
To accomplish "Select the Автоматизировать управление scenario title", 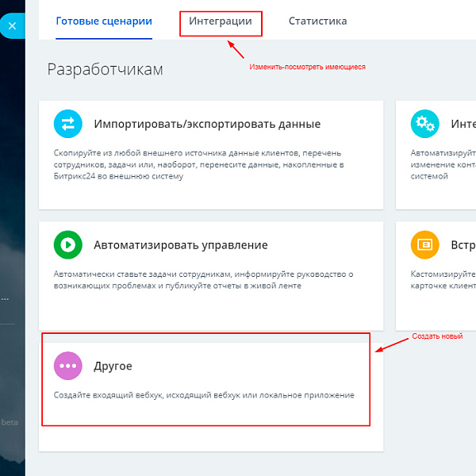I will (x=181, y=245).
